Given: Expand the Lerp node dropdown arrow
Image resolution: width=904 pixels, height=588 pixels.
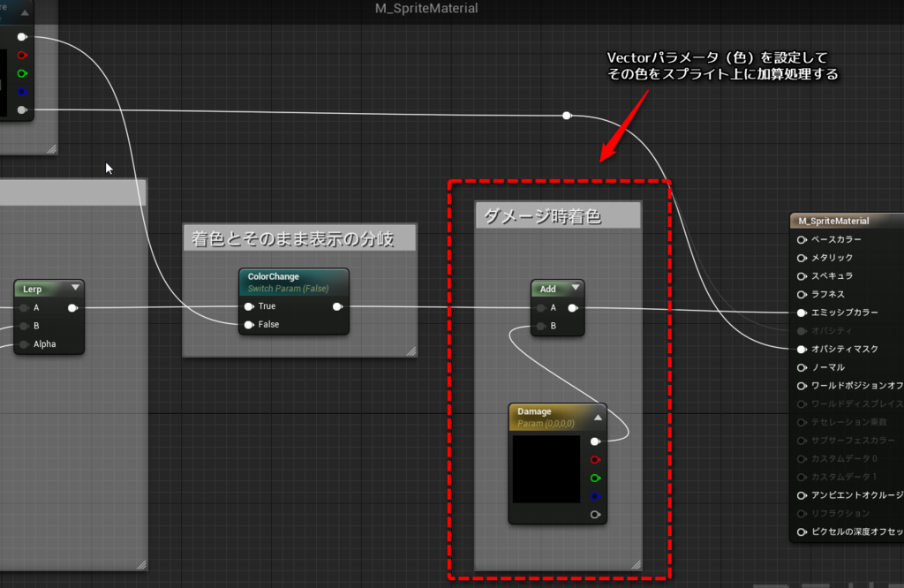Looking at the screenshot, I should click(76, 287).
